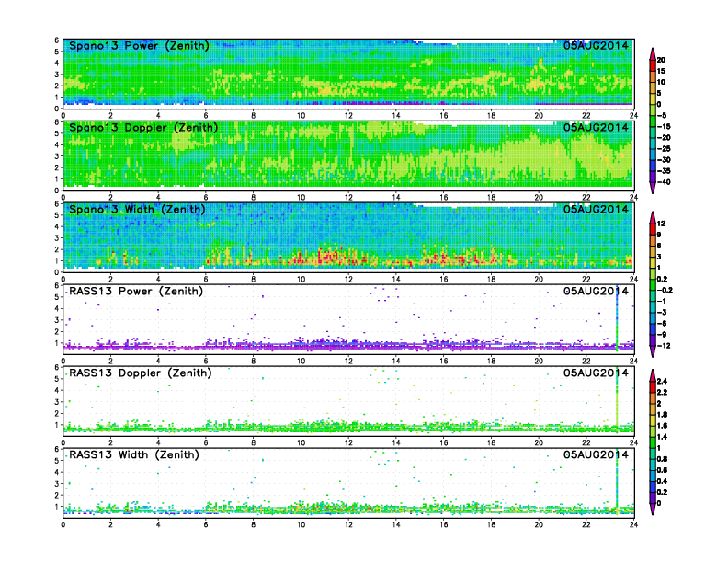728x563 pixels.
Task: Click 05AUG2014 date in Spano13 Width panel
Action: [x=596, y=209]
